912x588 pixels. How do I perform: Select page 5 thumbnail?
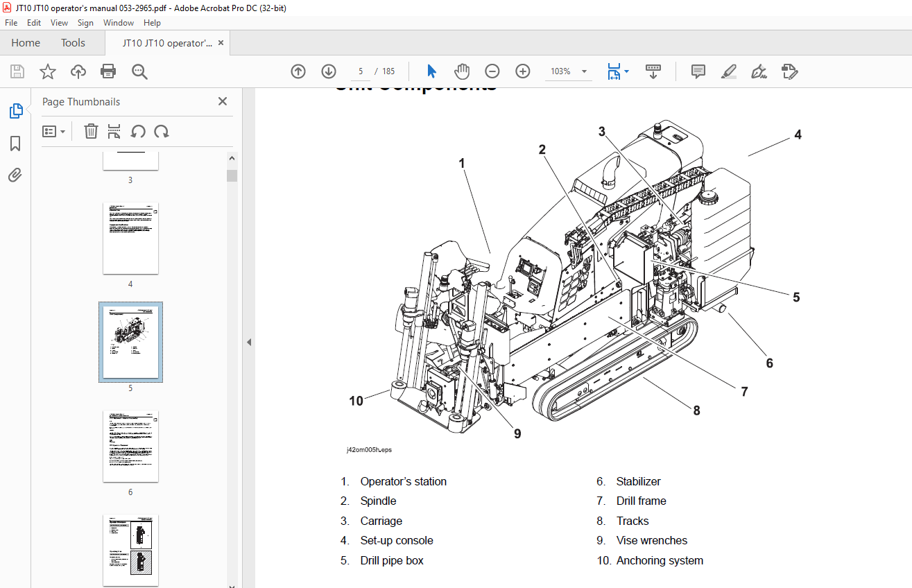tap(130, 342)
